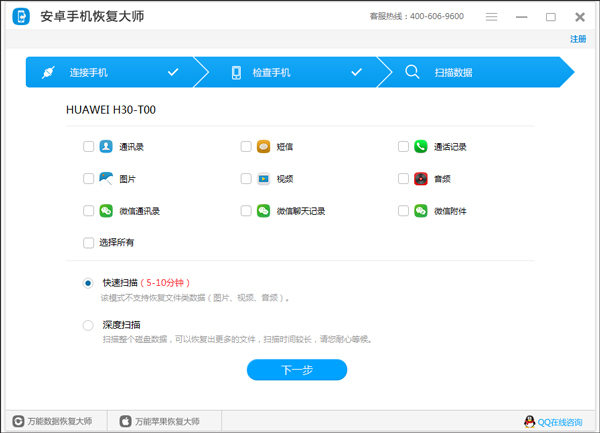The image size is (600, 433).
Task: Start QQ在线咨询 online chat
Action: (x=553, y=422)
